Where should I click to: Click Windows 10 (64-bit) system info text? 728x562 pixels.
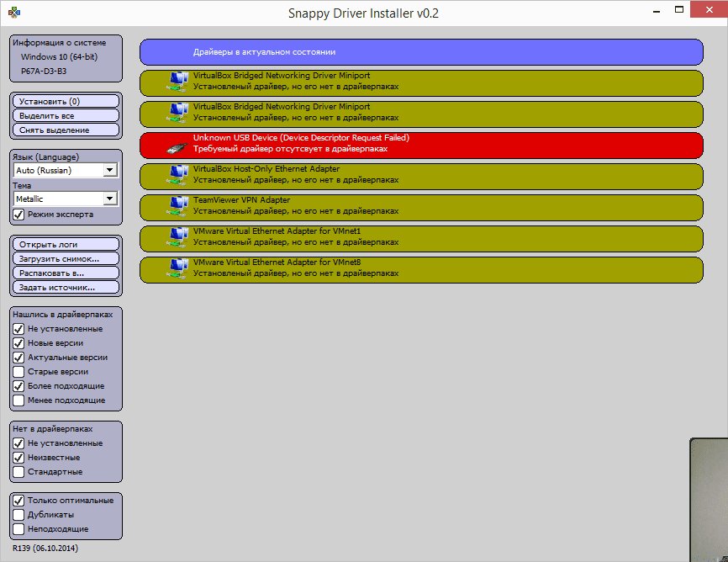point(59,56)
